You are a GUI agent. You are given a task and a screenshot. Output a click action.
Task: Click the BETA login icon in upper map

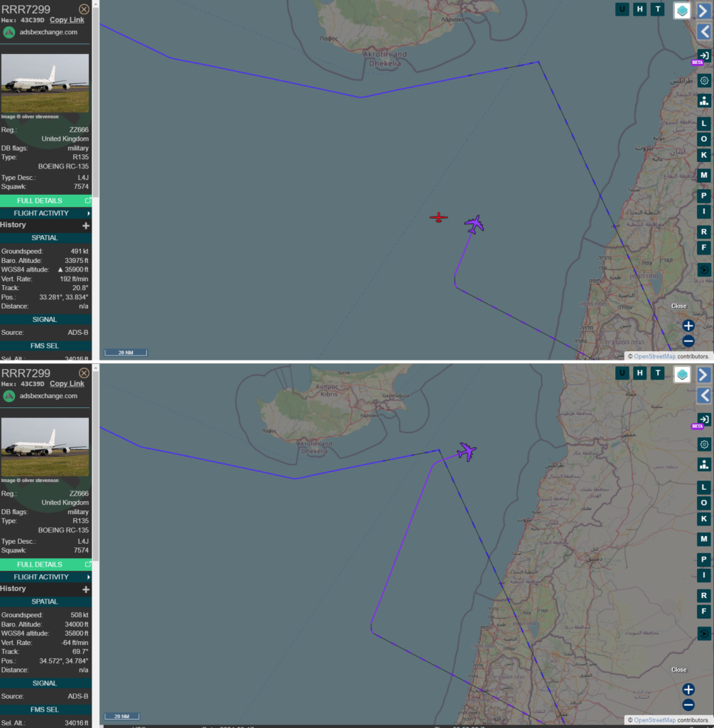pos(704,56)
